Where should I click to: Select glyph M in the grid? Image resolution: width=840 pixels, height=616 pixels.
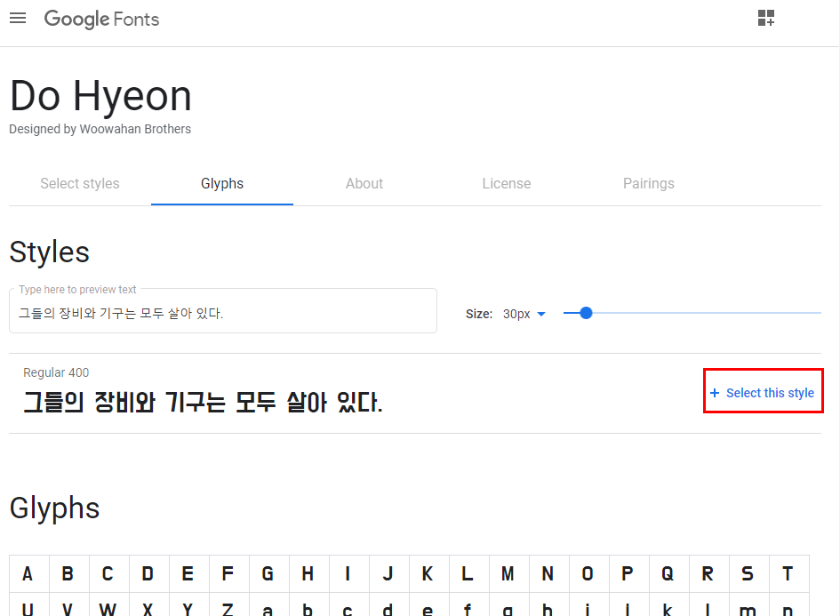coord(509,573)
